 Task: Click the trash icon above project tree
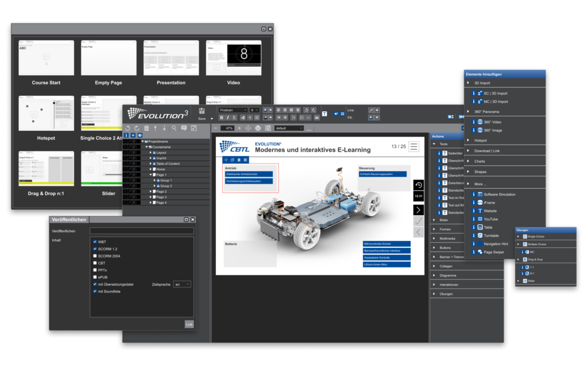pos(146,128)
